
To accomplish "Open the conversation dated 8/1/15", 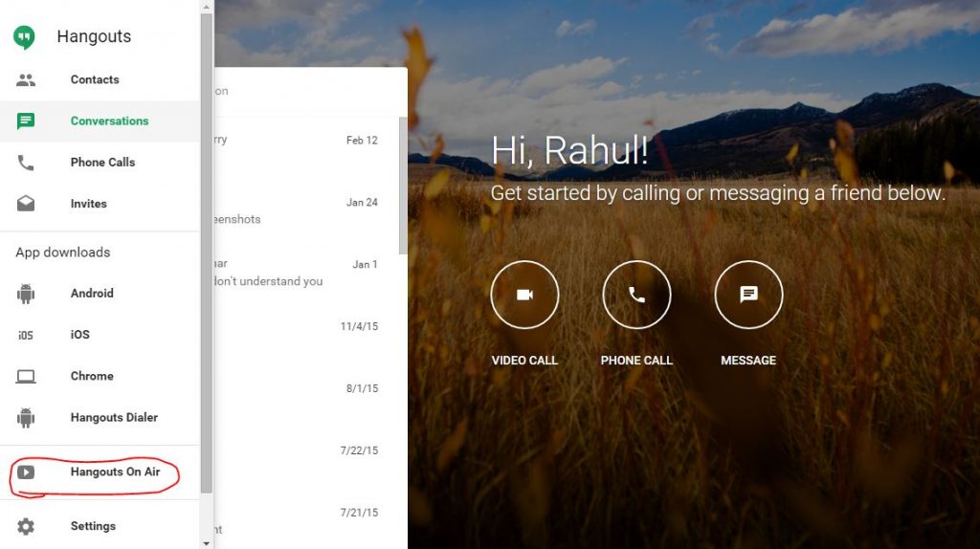I will [x=307, y=396].
